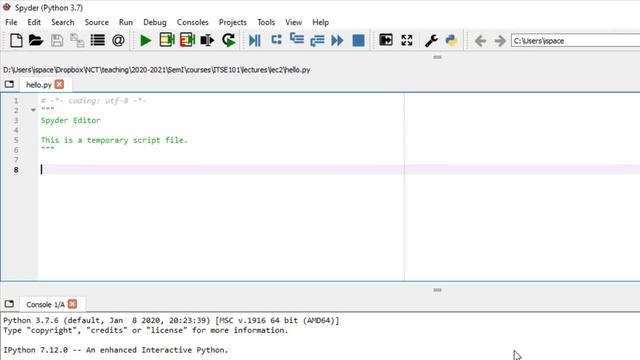Run cell and advance icon
640x360 pixels.
(187, 40)
